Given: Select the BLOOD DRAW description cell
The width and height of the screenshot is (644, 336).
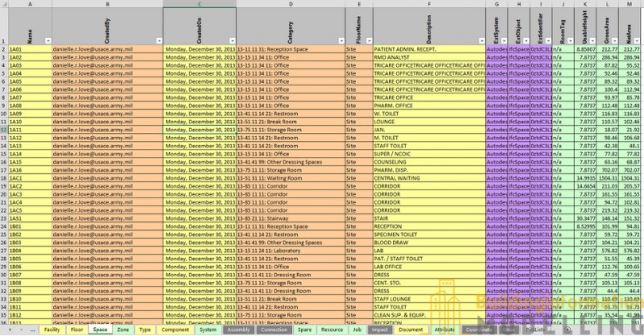Looking at the screenshot, I should tap(429, 243).
